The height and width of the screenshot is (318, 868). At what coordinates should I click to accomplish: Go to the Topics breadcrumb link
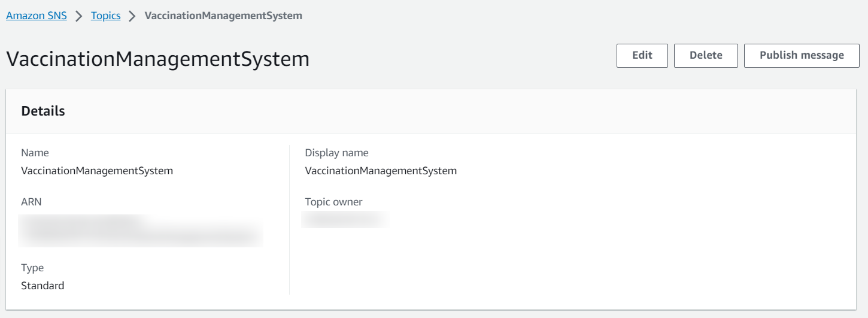point(106,16)
